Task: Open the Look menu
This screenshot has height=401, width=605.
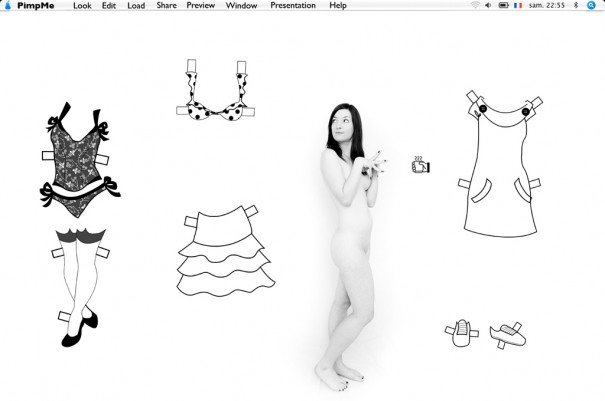Action: pos(82,6)
